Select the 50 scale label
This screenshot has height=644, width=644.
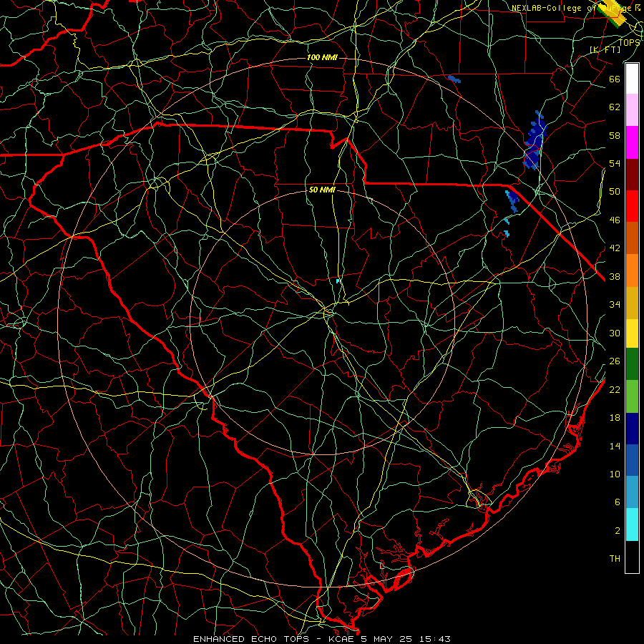click(x=615, y=191)
